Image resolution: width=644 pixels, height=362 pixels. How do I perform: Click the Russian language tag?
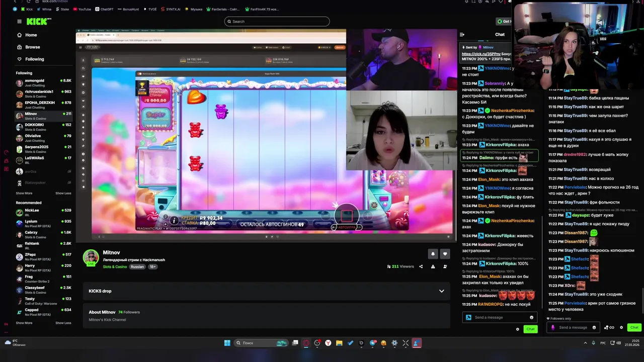pos(137,267)
